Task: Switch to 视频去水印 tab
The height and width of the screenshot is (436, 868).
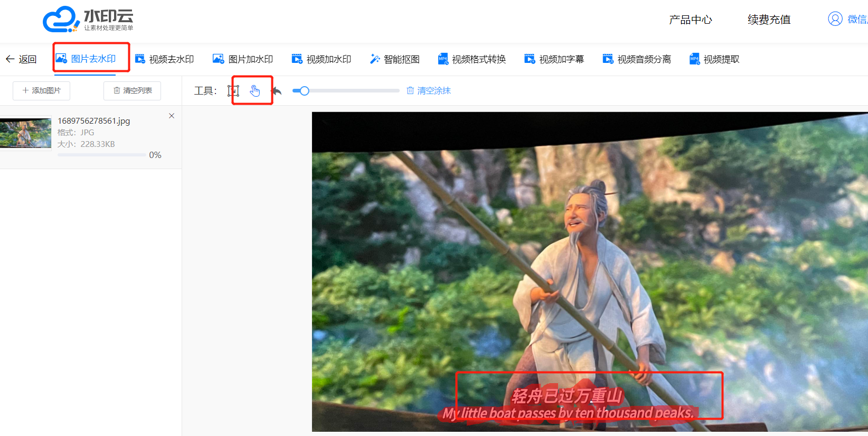Action: (165, 59)
